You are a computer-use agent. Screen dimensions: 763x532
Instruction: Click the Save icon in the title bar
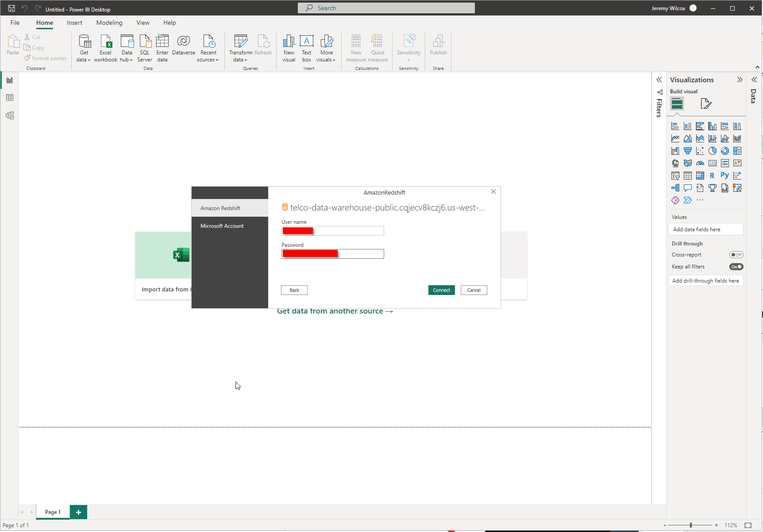tap(12, 8)
